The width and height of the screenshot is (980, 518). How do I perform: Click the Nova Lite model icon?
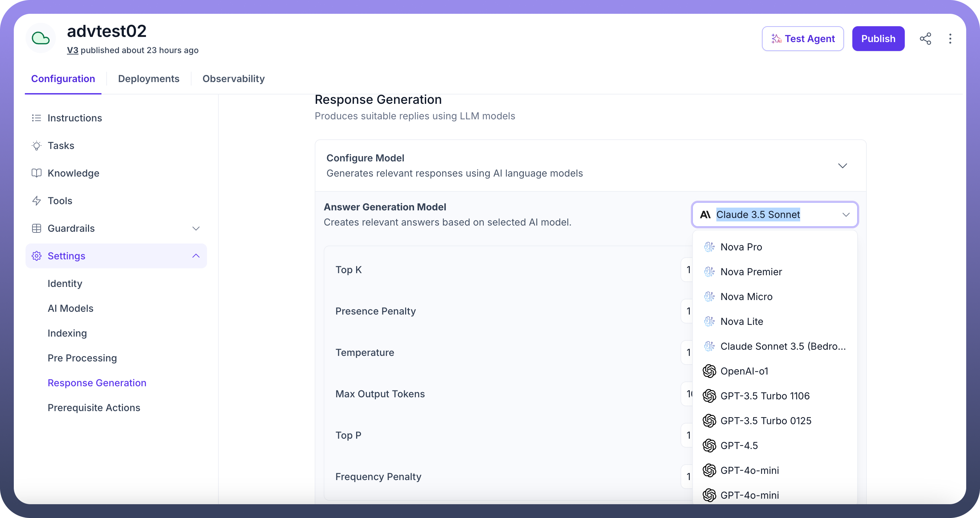709,321
